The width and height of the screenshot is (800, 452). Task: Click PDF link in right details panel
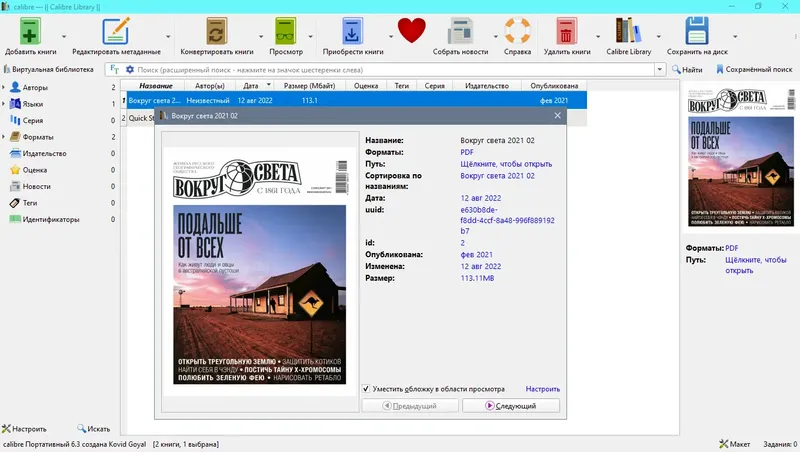coord(732,248)
